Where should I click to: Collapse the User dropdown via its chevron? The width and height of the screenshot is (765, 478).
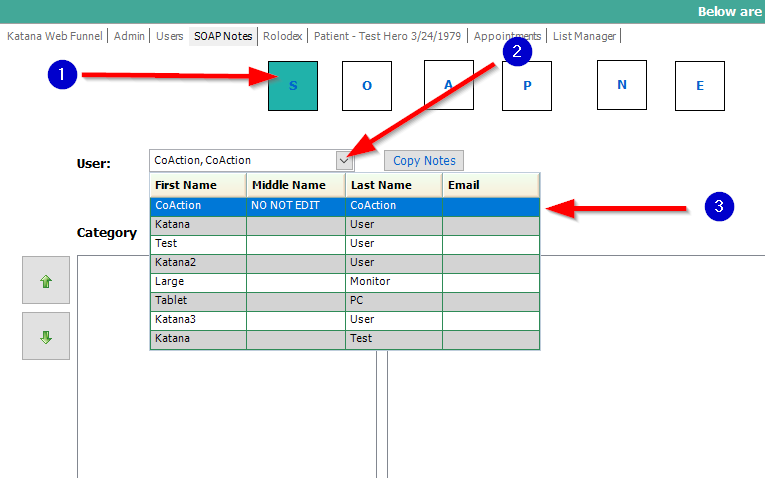pyautogui.click(x=344, y=160)
